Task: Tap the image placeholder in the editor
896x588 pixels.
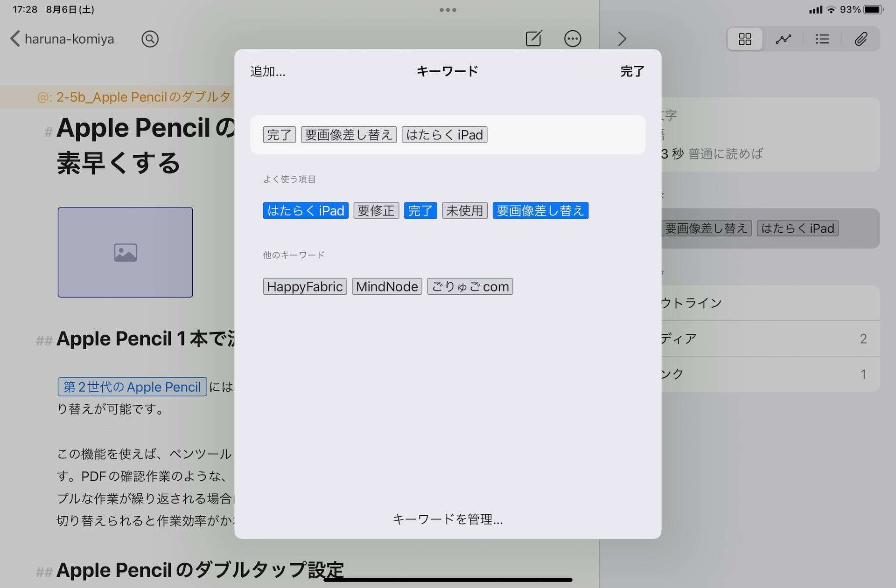Action: [x=125, y=252]
